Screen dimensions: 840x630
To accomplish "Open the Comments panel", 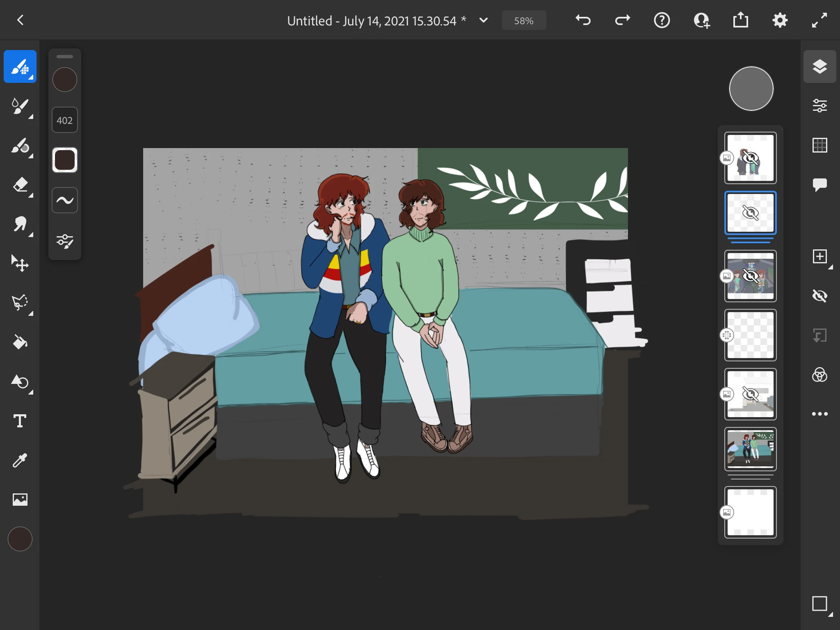I will (x=819, y=184).
